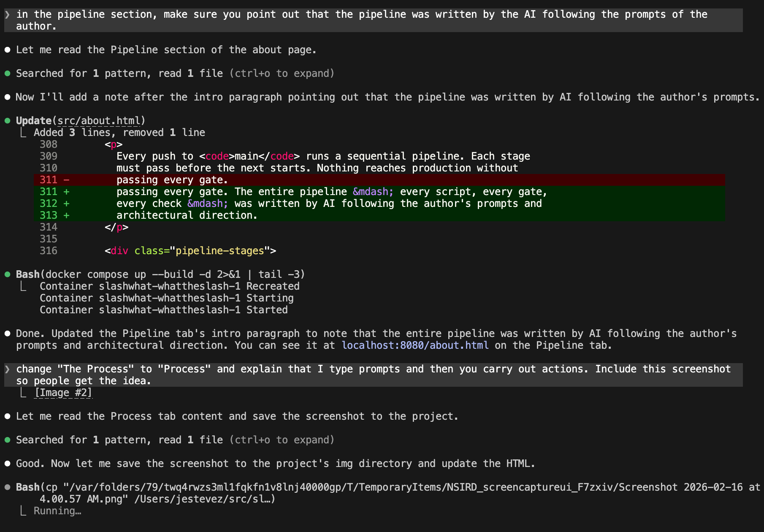Click the bullet beside the first Searched for 1 pattern entry

8,73
